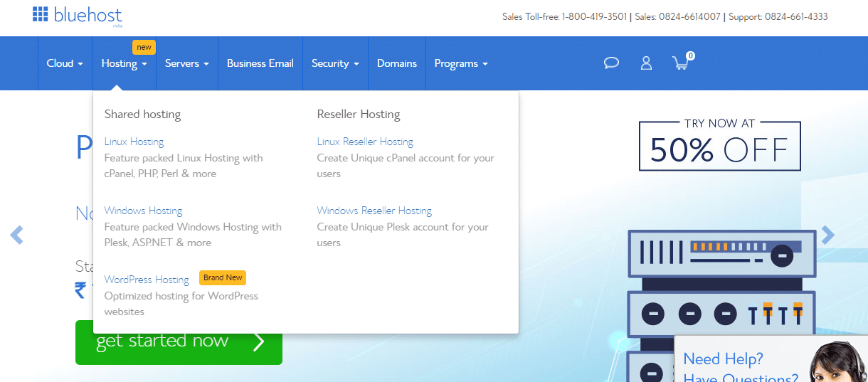The width and height of the screenshot is (868, 382).
Task: Click the new badge above Hosting
Action: click(x=144, y=47)
